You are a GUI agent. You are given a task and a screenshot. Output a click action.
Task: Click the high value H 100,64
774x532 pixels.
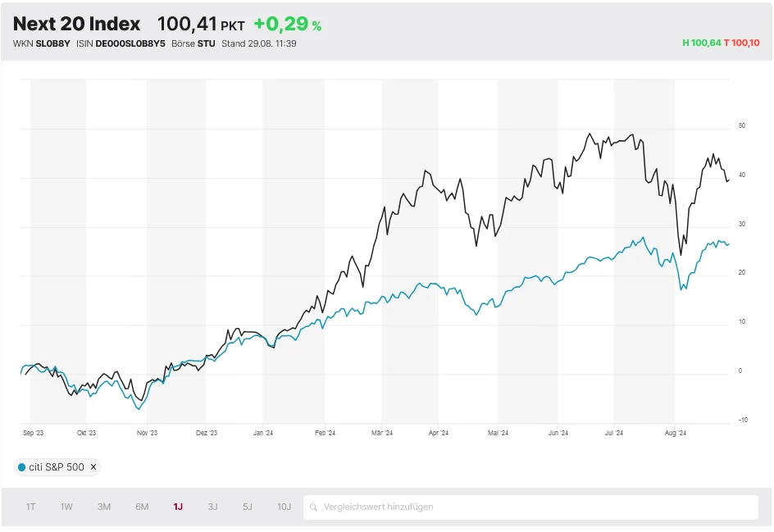coord(703,43)
